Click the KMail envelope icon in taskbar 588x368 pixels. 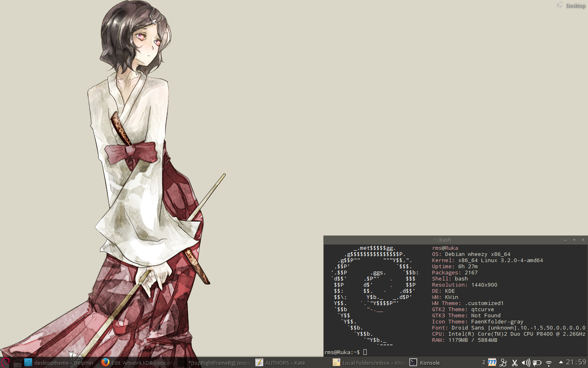(x=336, y=362)
